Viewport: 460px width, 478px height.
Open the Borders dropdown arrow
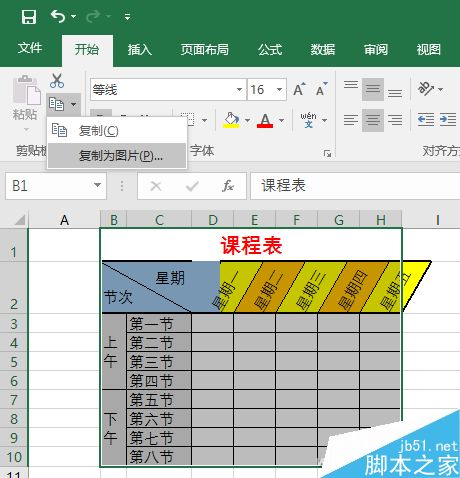tap(205, 120)
